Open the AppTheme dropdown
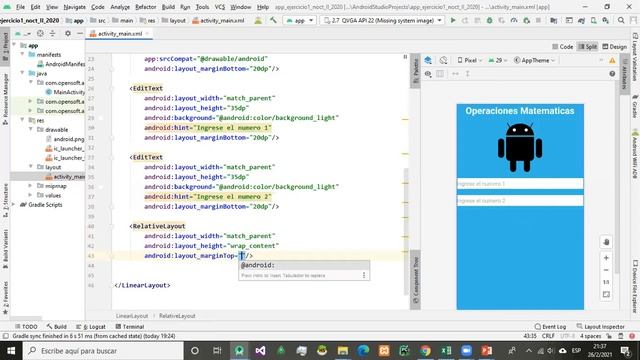This screenshot has width=640, height=360. 534,60
